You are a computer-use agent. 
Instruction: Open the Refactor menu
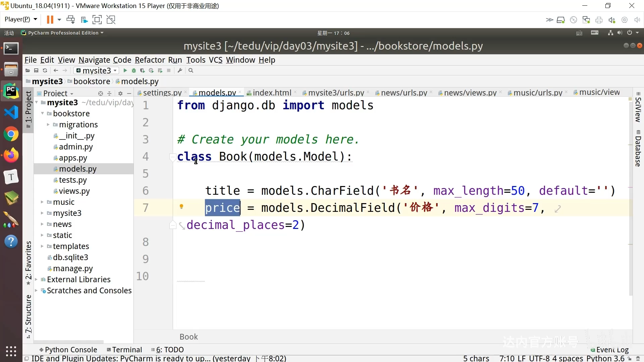(150, 60)
